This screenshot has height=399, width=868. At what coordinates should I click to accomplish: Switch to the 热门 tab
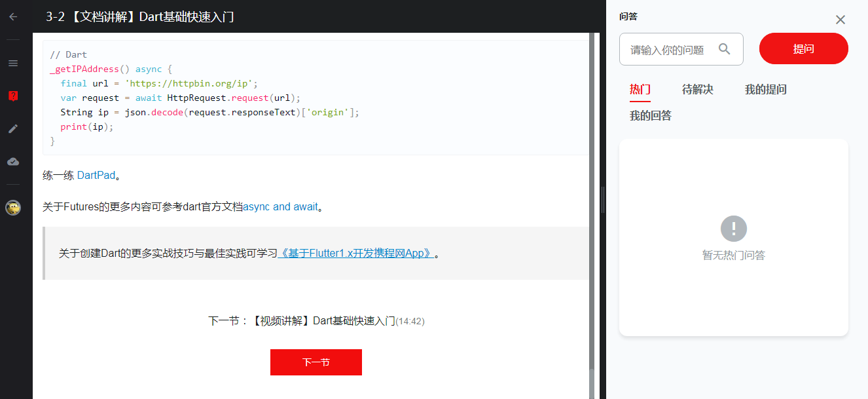pos(640,90)
